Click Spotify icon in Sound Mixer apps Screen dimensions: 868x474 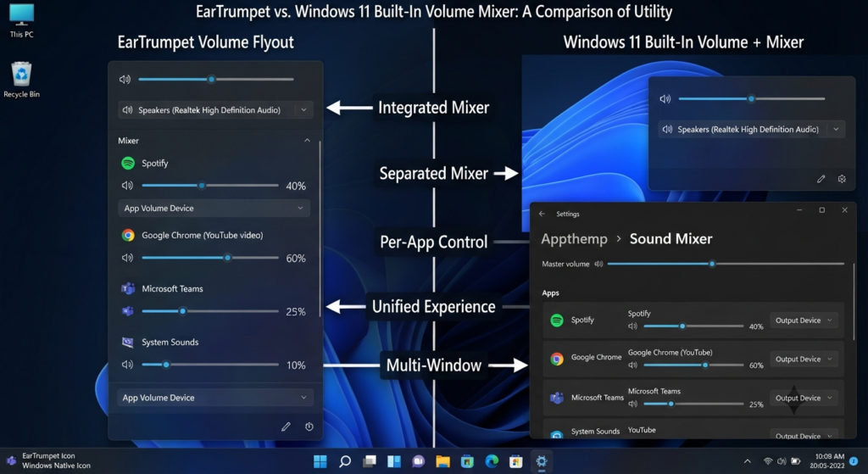click(x=557, y=320)
